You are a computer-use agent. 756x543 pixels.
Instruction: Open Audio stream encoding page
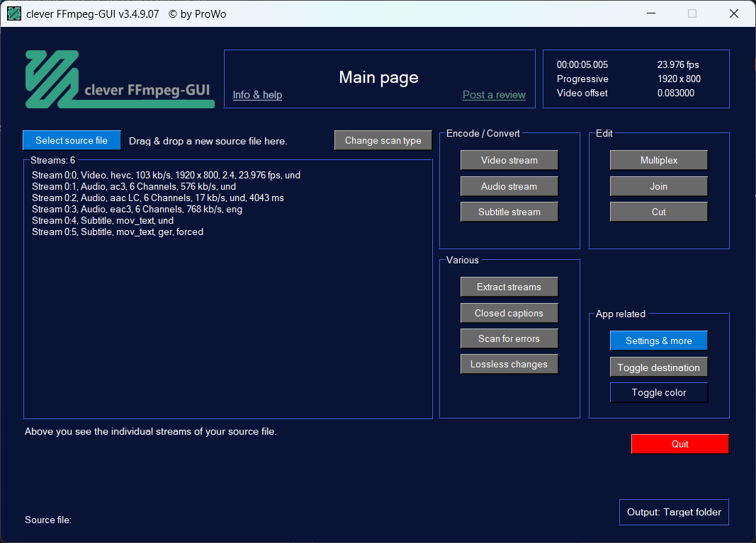pyautogui.click(x=509, y=186)
